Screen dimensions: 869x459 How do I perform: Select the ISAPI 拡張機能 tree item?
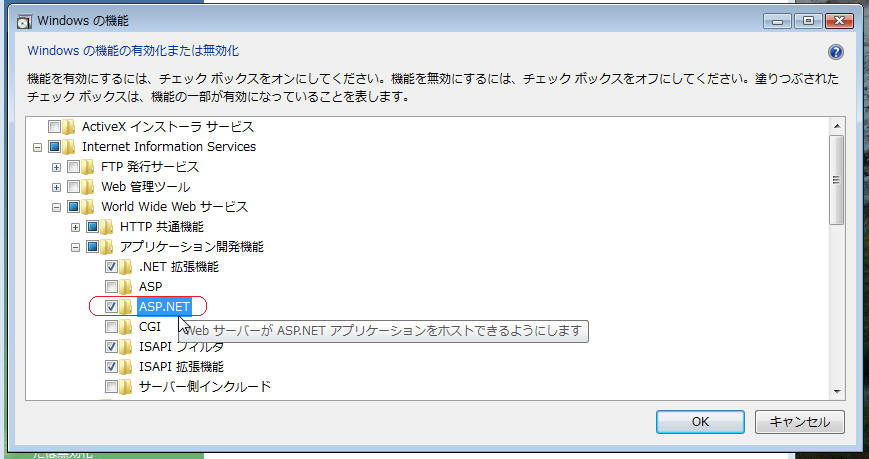coord(181,366)
